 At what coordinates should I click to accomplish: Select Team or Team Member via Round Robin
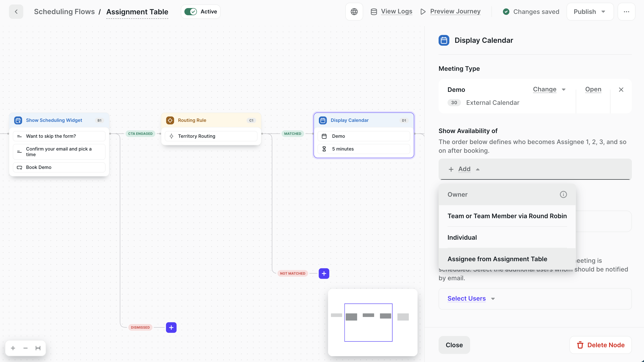click(507, 216)
